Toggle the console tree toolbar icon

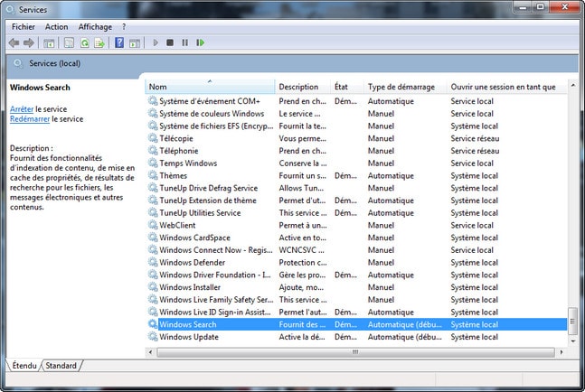(49, 43)
